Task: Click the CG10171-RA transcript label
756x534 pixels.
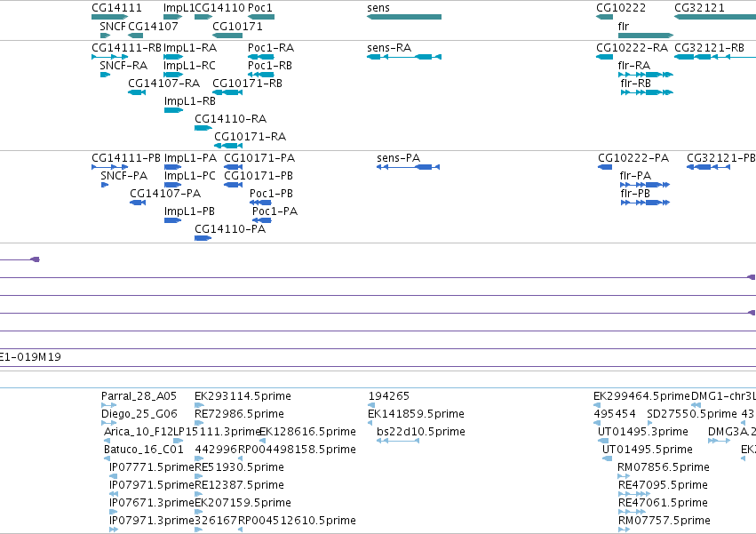Action: pyautogui.click(x=250, y=137)
